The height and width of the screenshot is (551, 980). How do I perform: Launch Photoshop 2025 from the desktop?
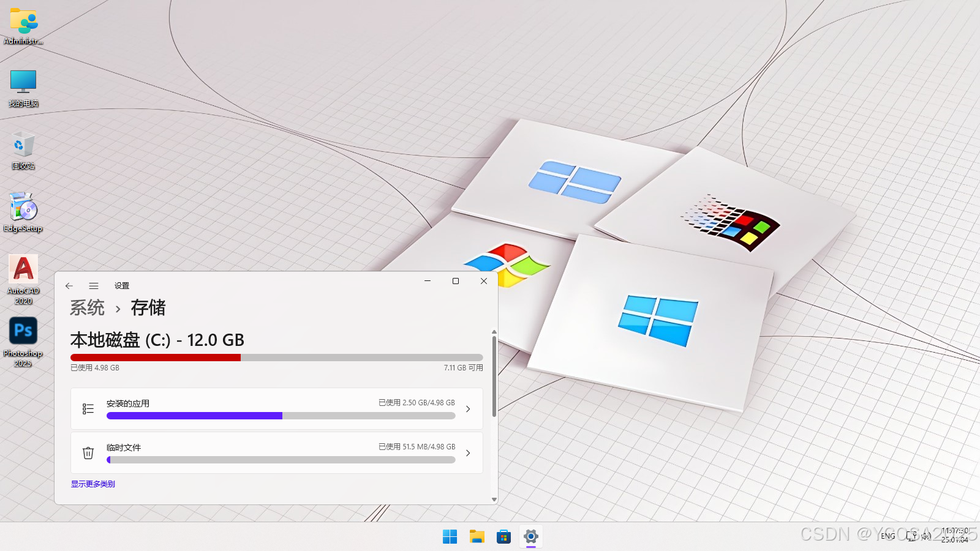point(23,342)
